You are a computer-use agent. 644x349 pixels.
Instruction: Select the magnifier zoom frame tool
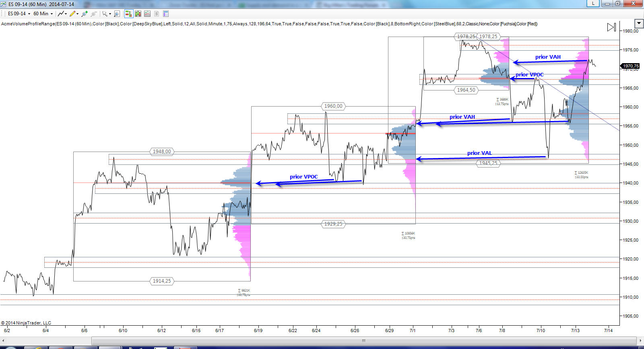(x=117, y=14)
